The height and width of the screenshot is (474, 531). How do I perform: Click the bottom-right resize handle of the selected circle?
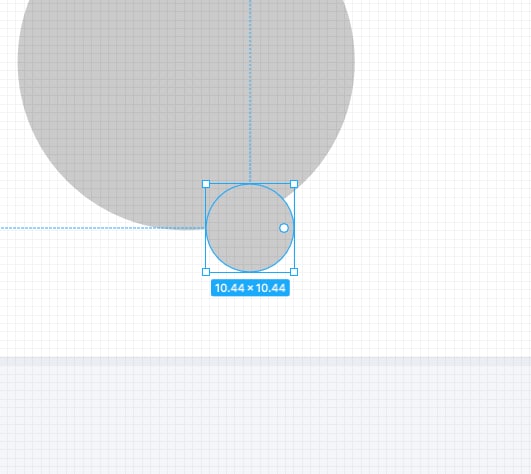point(294,272)
